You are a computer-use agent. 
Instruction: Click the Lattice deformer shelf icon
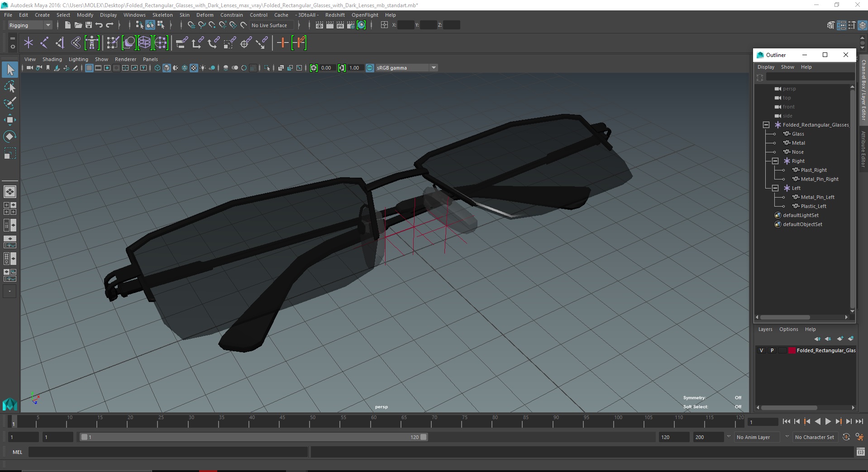point(144,43)
